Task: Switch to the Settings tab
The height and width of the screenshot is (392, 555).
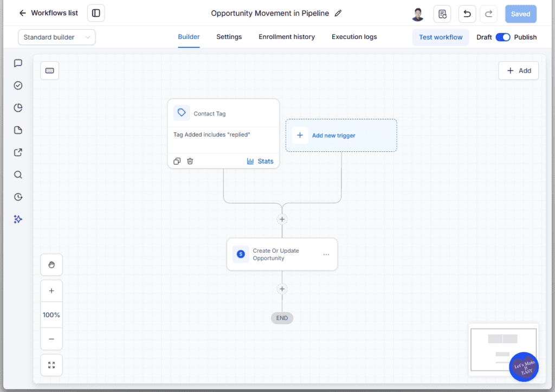Action: point(229,37)
